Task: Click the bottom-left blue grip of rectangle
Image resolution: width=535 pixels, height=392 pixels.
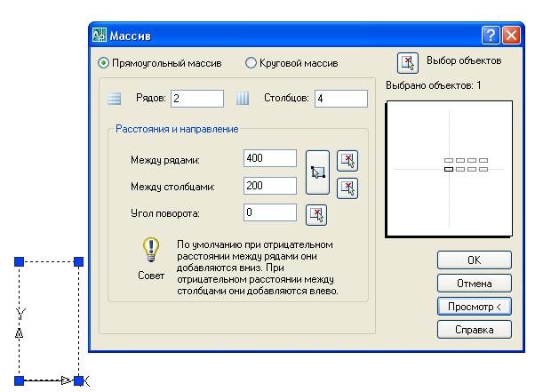Action: pyautogui.click(x=20, y=380)
